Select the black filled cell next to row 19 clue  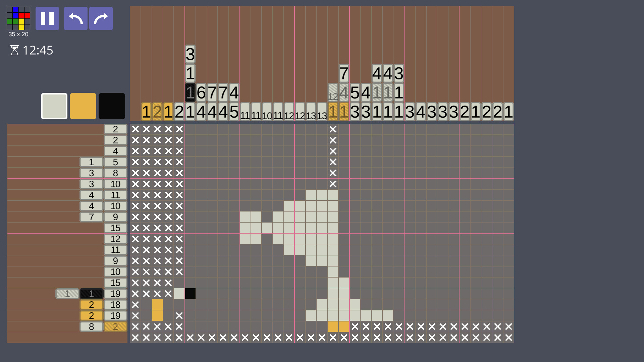[190, 294]
